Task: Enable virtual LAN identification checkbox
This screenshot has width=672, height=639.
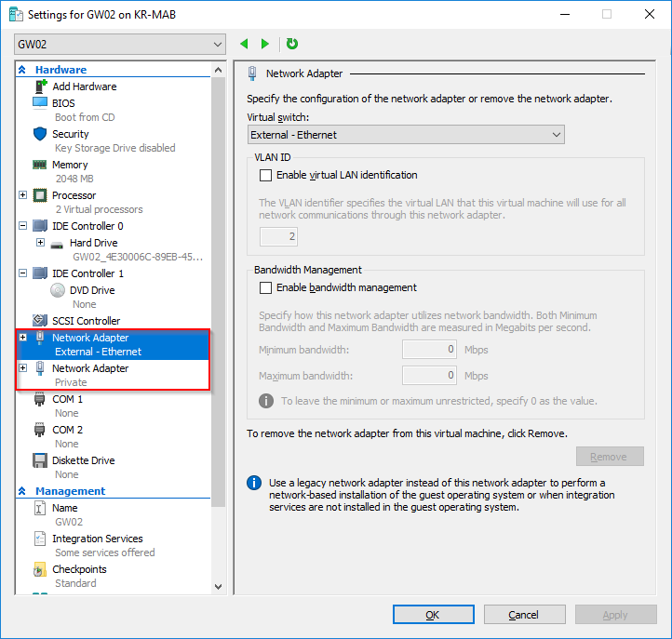Action: 265,175
